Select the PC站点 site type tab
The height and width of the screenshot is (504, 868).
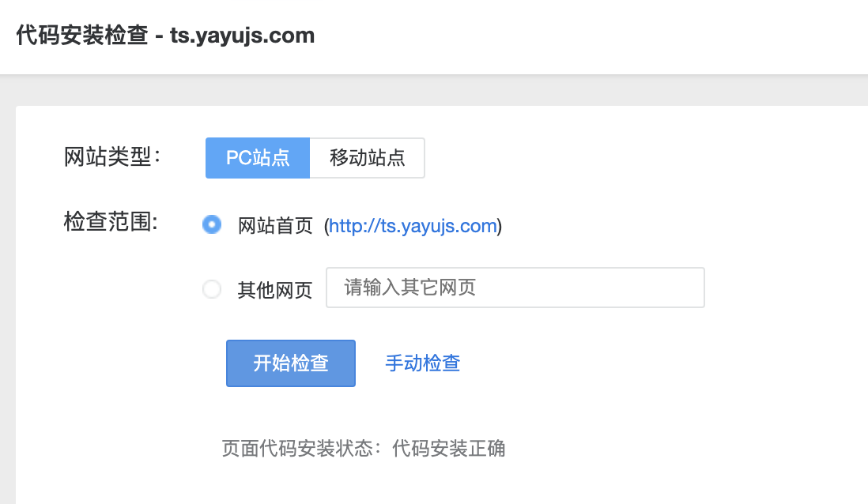tap(258, 158)
